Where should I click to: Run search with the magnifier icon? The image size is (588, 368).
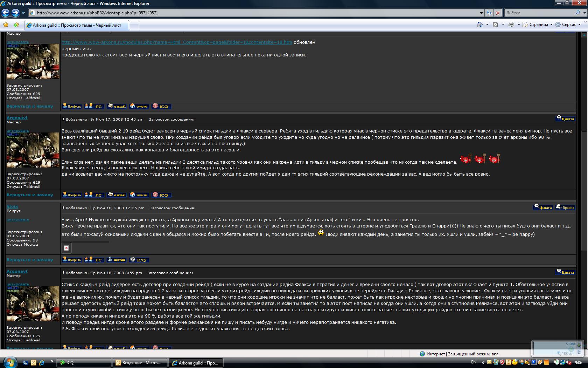(x=577, y=13)
